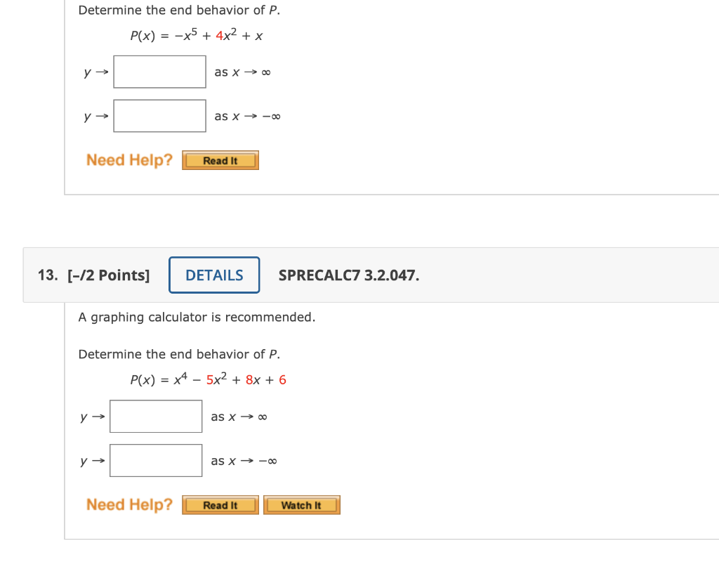Click the DETAILS button for problem 13
The width and height of the screenshot is (719, 588).
point(213,275)
